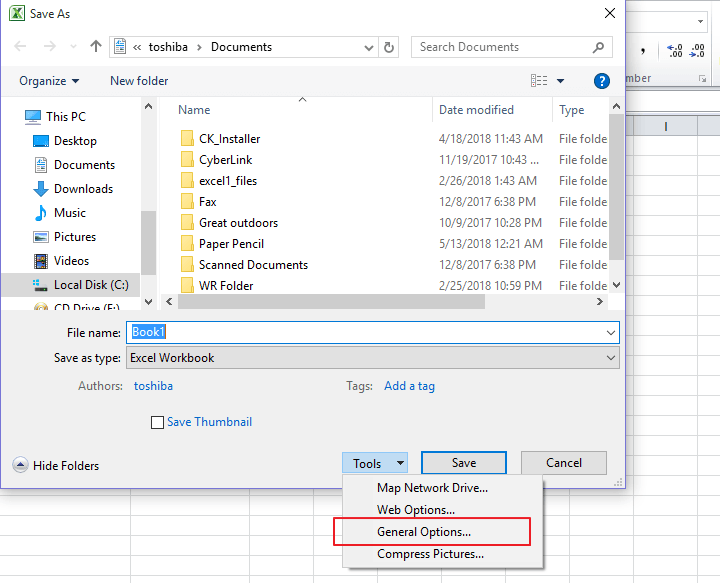The image size is (720, 583).
Task: Select column I header in Excel
Action: 665,126
